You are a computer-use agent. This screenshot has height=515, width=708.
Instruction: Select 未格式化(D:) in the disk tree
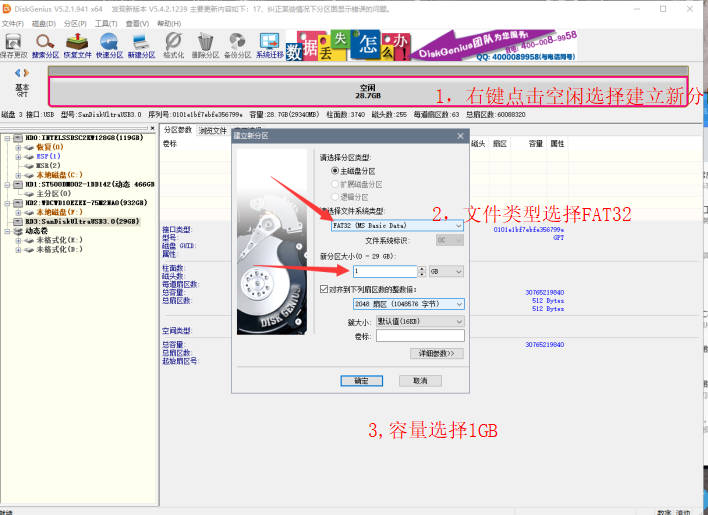tap(59, 250)
